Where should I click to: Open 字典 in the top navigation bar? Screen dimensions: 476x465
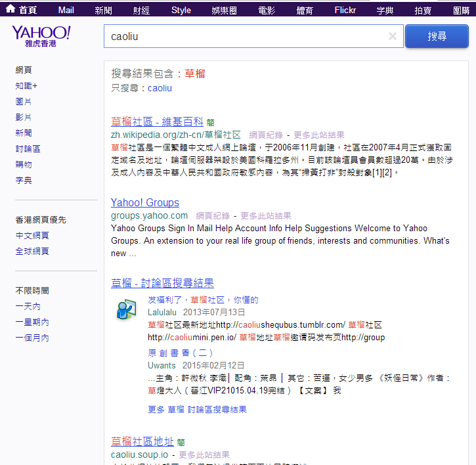[385, 11]
